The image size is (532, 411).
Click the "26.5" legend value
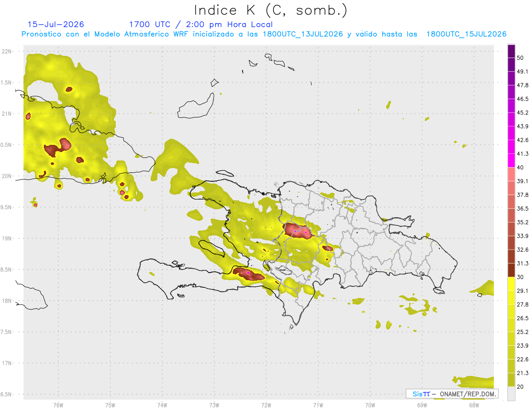click(523, 318)
